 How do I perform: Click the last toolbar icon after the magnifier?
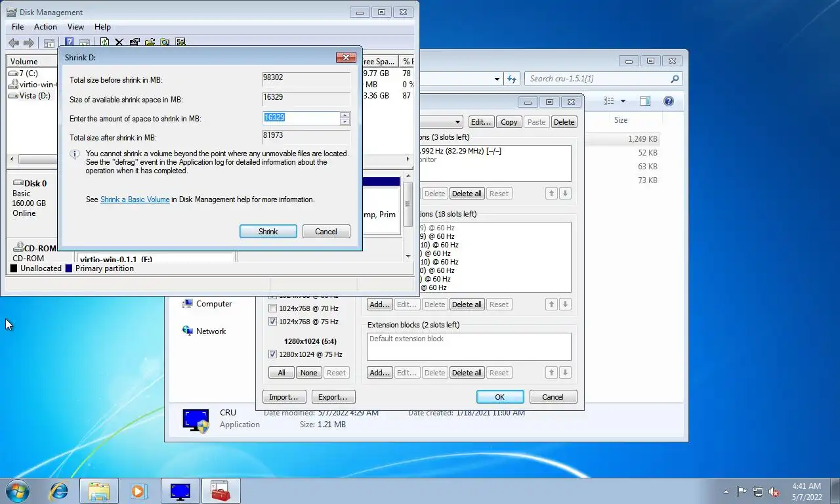click(x=180, y=43)
